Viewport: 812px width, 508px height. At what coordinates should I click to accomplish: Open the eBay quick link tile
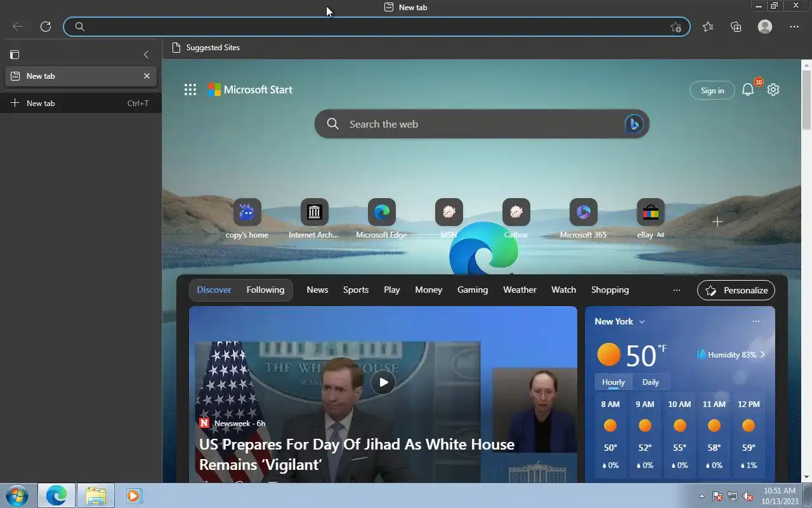tap(650, 219)
